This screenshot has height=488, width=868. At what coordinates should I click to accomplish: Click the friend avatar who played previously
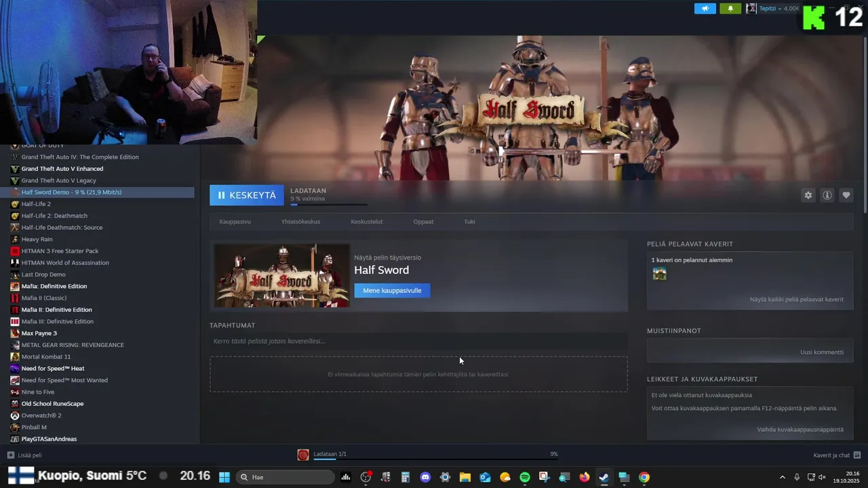coord(659,274)
